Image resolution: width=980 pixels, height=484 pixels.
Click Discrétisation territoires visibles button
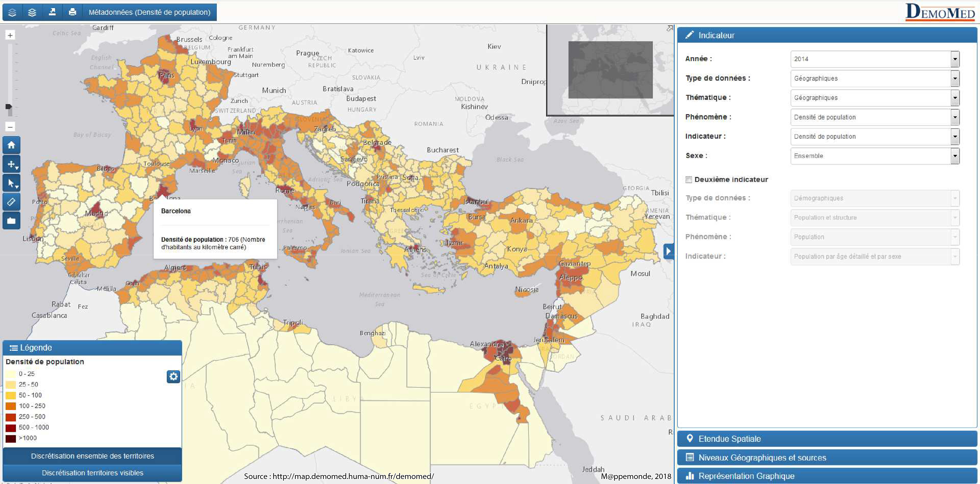[92, 473]
